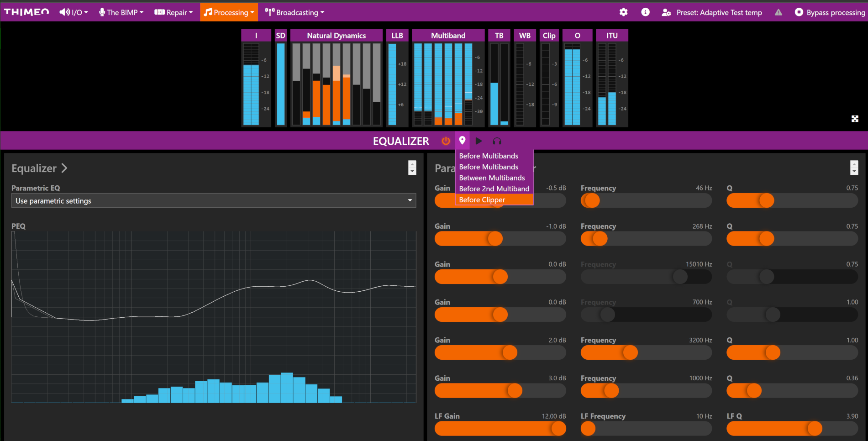Click the headphones listen icon
868x441 pixels.
click(x=497, y=141)
